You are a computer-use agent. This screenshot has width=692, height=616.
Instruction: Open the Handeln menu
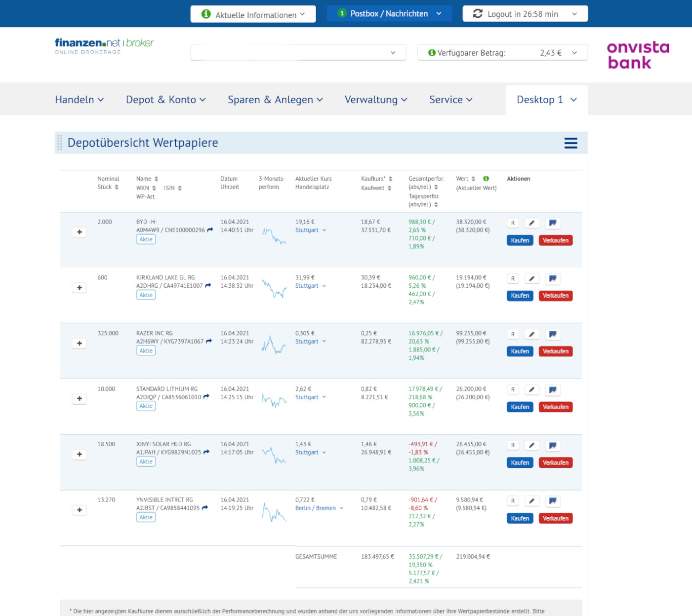[x=80, y=100]
